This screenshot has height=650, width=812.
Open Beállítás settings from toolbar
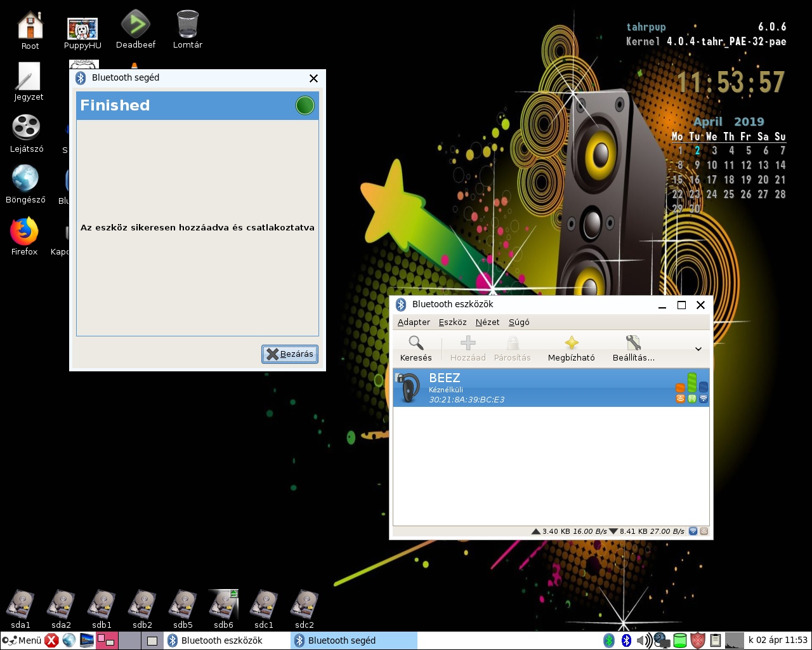[633, 348]
